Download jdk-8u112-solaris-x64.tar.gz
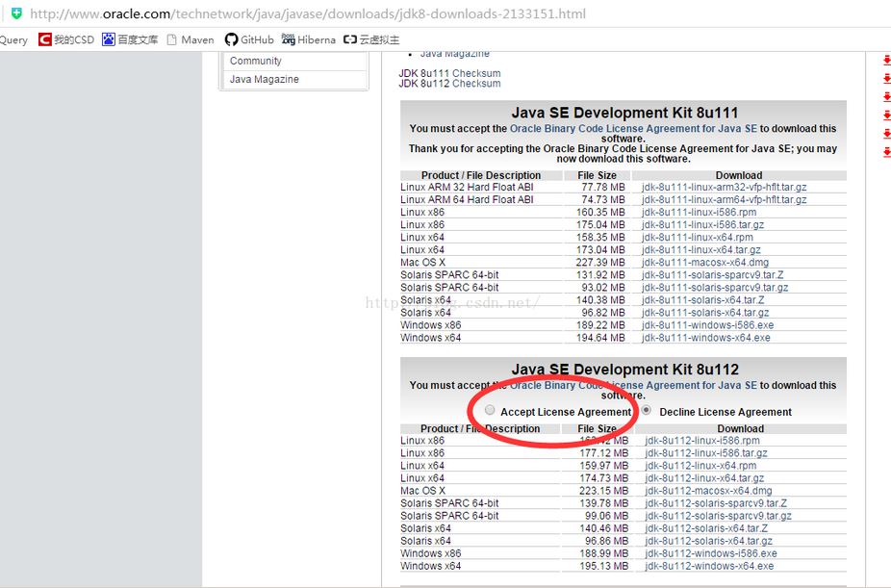The image size is (891, 588). point(708,541)
